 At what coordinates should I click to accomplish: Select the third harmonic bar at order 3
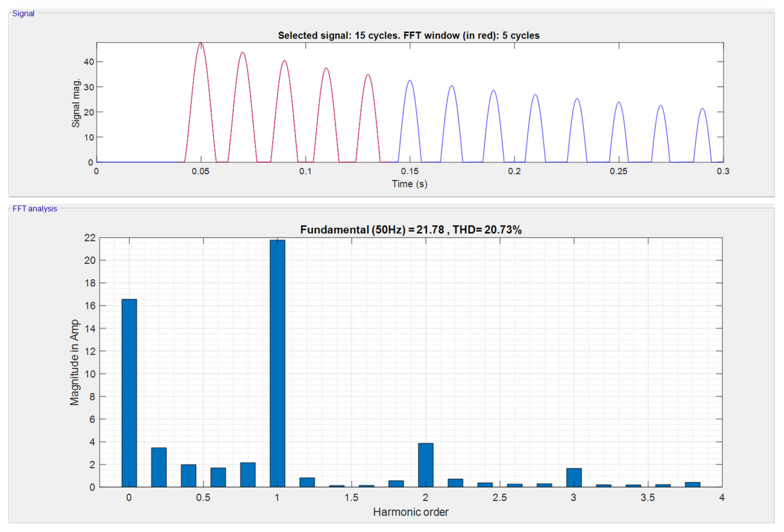pos(574,477)
